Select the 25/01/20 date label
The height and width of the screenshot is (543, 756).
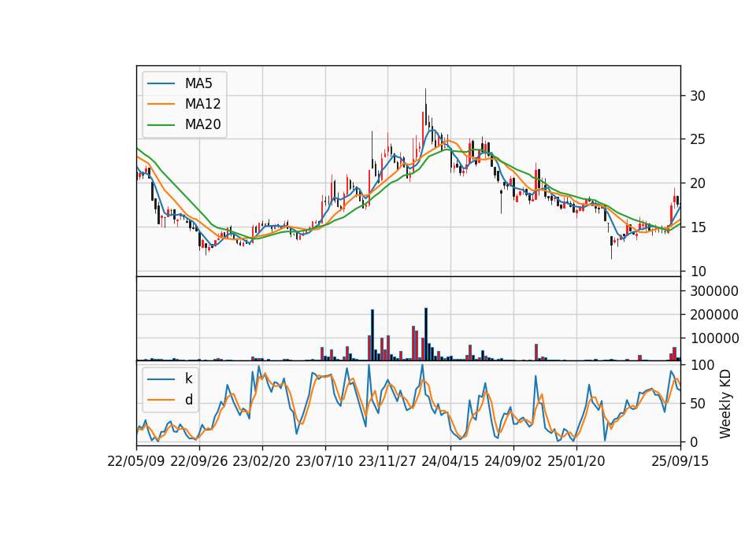576,461
